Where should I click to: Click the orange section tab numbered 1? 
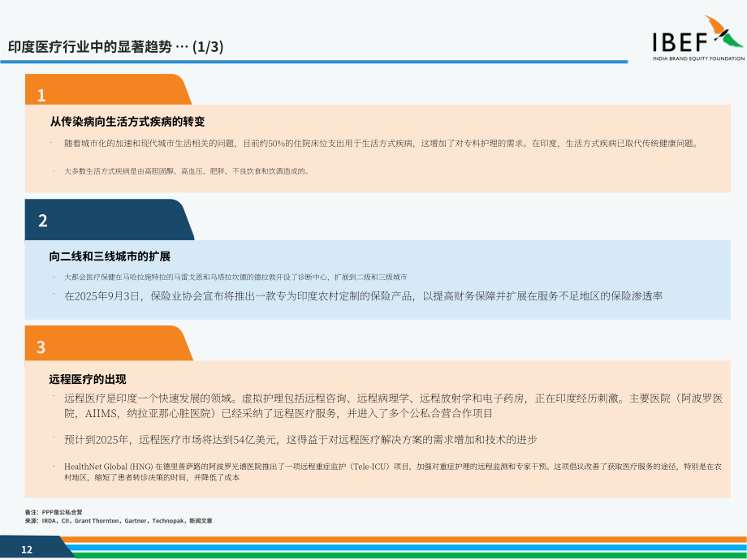108,89
